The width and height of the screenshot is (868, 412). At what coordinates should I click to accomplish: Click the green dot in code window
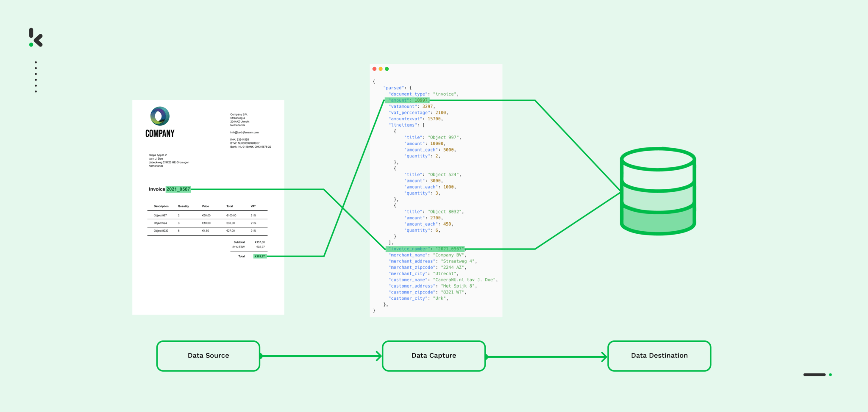click(x=387, y=69)
